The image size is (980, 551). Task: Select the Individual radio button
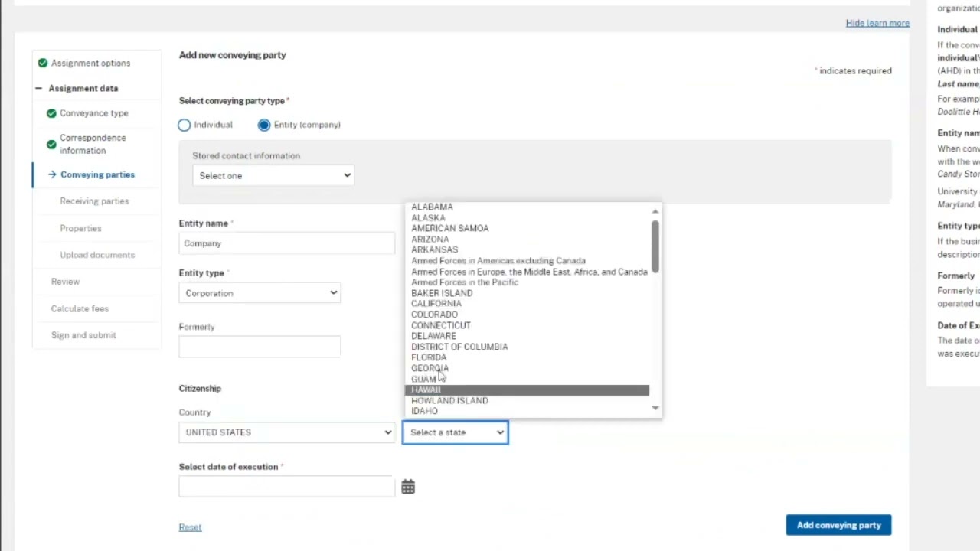tap(184, 125)
